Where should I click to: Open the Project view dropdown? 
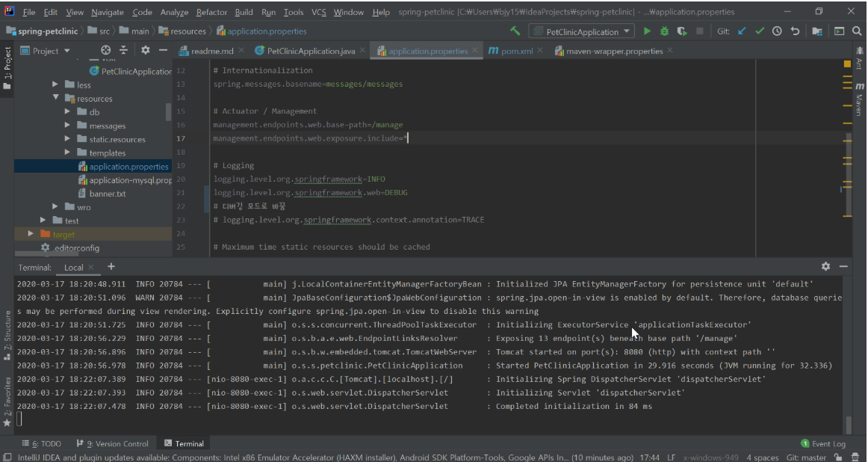point(46,51)
